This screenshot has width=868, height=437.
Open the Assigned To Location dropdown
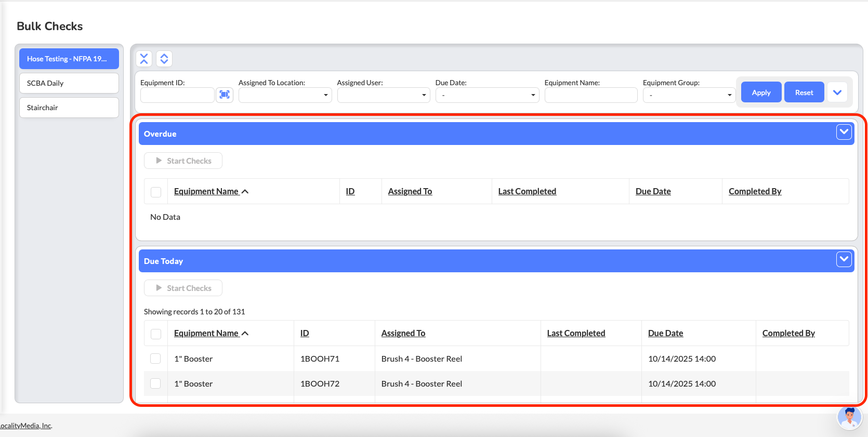pyautogui.click(x=285, y=95)
